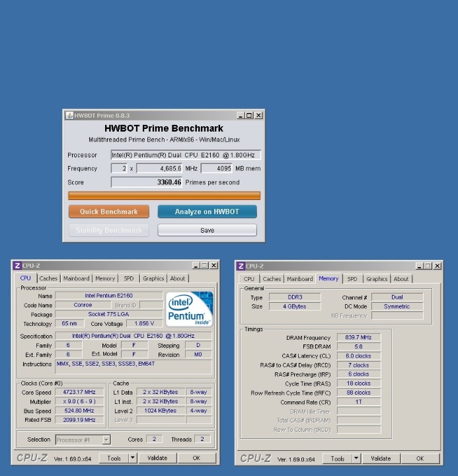Click Validate in left CPU-Z window
The width and height of the screenshot is (458, 476).
pyautogui.click(x=157, y=458)
